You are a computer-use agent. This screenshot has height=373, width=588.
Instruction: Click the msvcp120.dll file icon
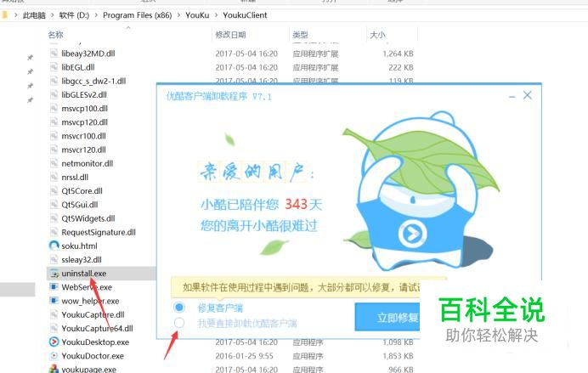pyautogui.click(x=54, y=122)
